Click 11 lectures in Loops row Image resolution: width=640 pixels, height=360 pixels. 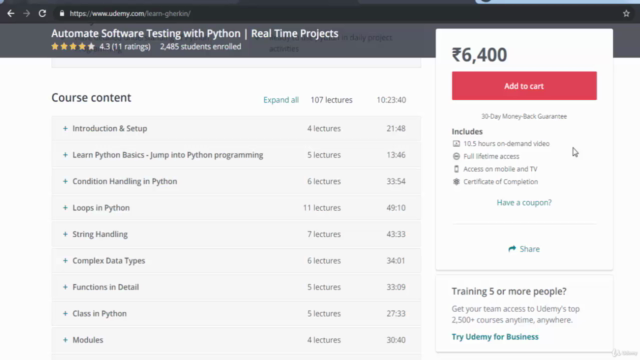322,208
